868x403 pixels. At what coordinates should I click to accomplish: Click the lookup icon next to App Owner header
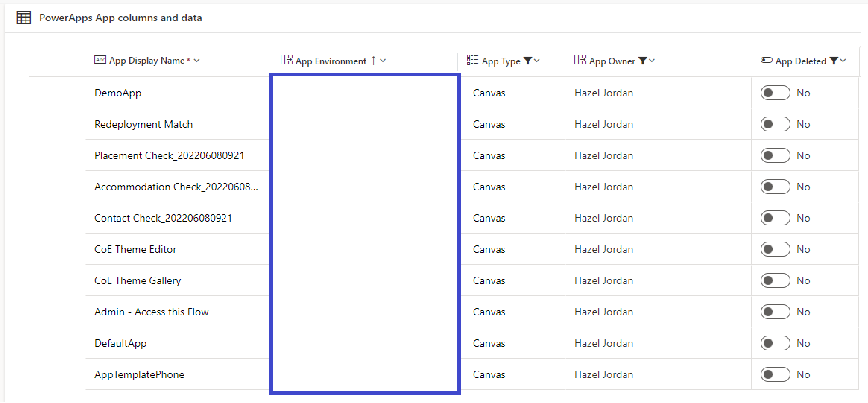pyautogui.click(x=580, y=60)
